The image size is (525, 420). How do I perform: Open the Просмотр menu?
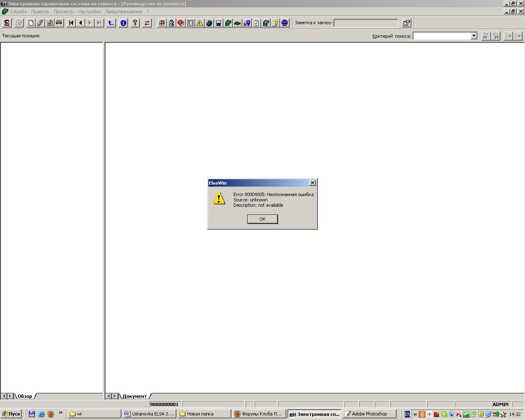pos(64,11)
